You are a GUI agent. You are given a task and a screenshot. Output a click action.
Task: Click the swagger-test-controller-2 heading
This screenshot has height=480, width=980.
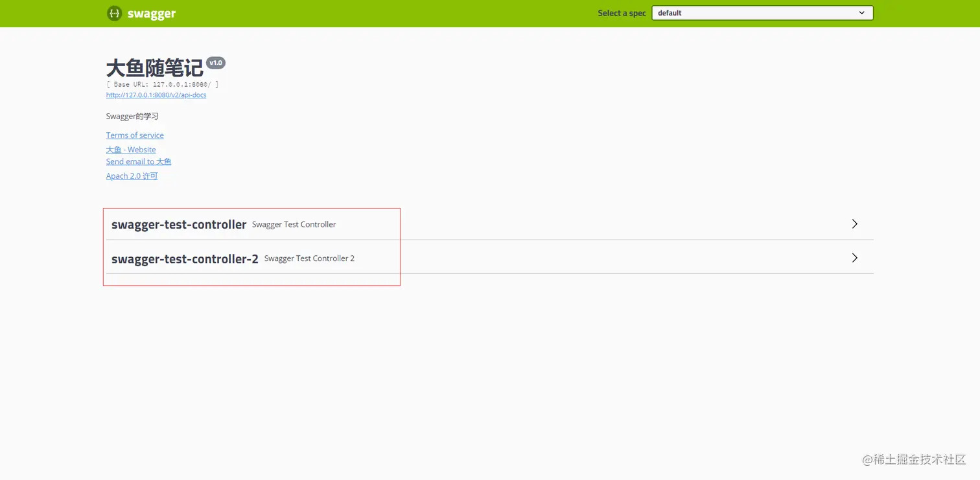pyautogui.click(x=185, y=259)
